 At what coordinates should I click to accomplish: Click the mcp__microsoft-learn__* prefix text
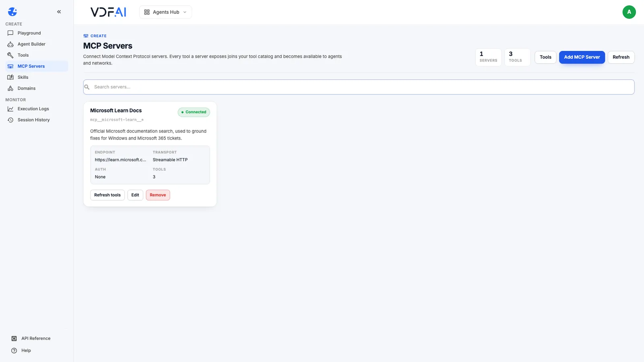click(117, 120)
